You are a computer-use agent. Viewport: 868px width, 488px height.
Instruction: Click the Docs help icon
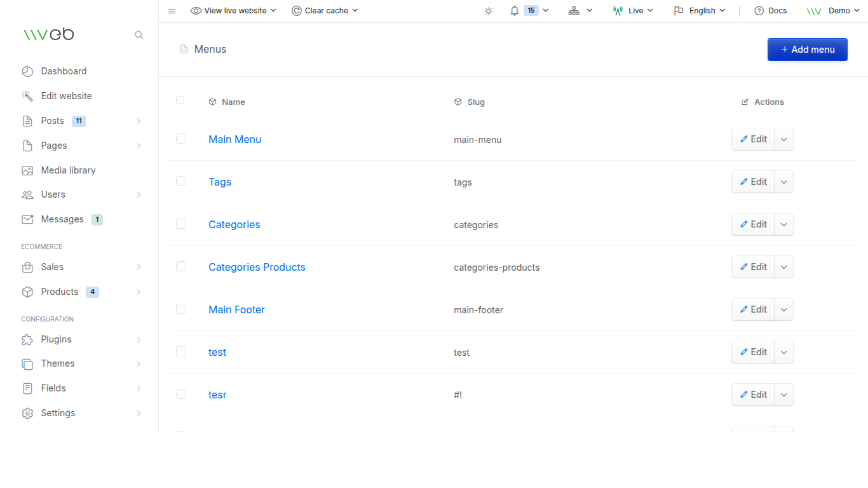coord(759,11)
